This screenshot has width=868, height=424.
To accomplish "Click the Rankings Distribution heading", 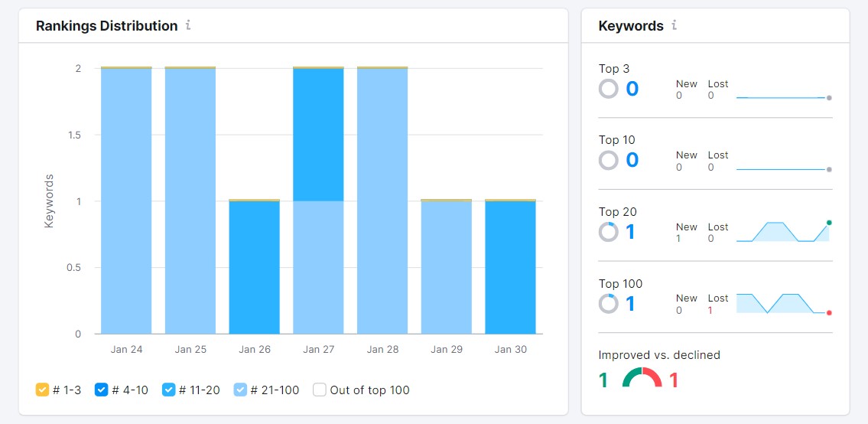I will point(107,25).
